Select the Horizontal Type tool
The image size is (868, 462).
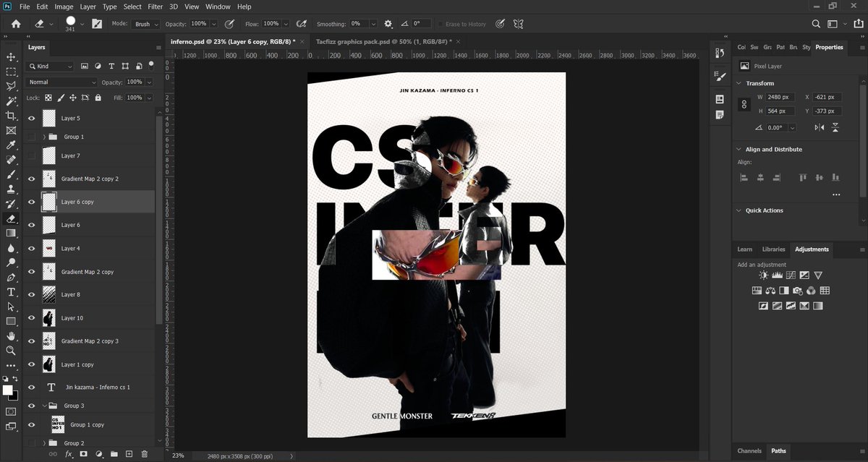pyautogui.click(x=11, y=291)
